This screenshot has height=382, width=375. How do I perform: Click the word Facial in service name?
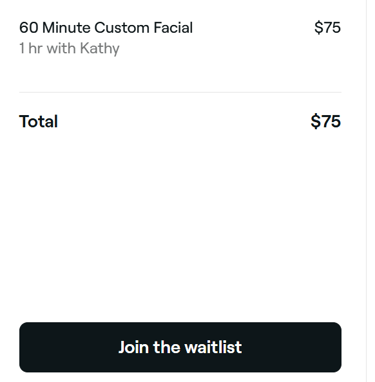173,28
